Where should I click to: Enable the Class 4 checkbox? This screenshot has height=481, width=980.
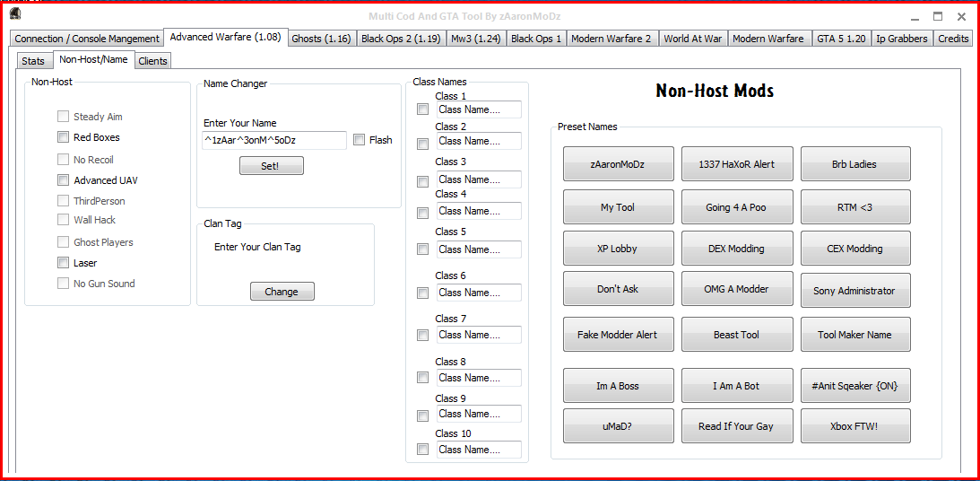[423, 214]
